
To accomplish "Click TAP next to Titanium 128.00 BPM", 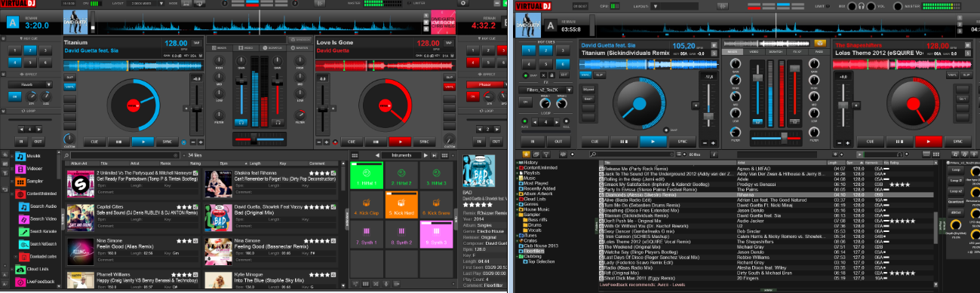I will [196, 42].
